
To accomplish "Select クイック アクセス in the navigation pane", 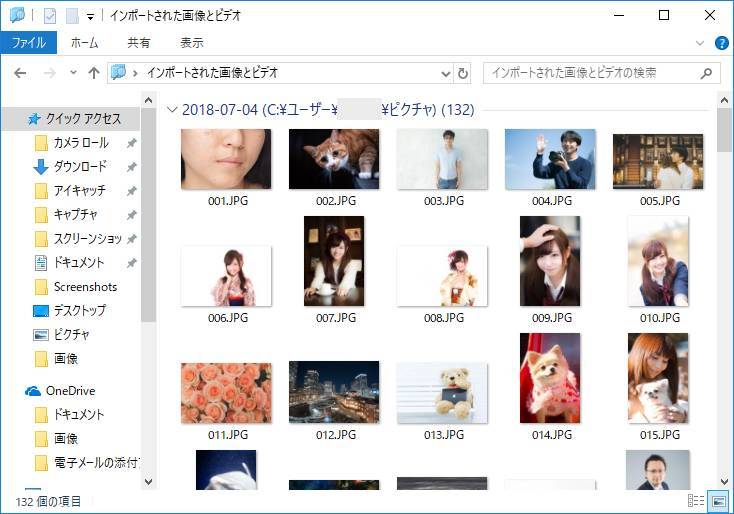I will pyautogui.click(x=71, y=119).
